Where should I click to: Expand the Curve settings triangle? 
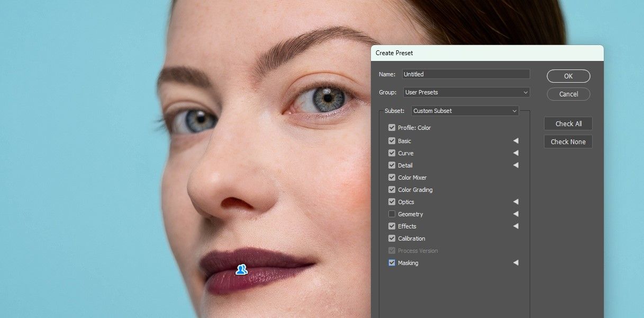515,153
